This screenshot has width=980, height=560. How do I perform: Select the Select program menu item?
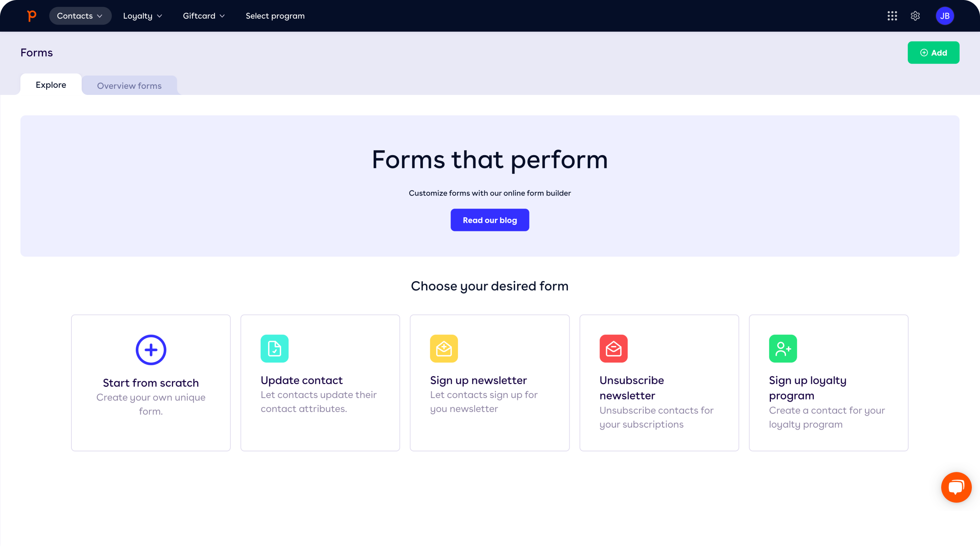(x=275, y=16)
